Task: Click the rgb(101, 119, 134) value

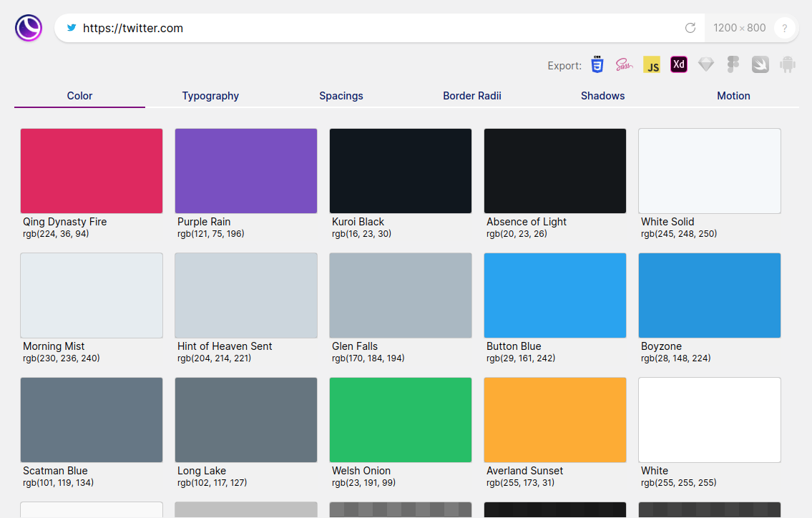Action: (x=58, y=482)
